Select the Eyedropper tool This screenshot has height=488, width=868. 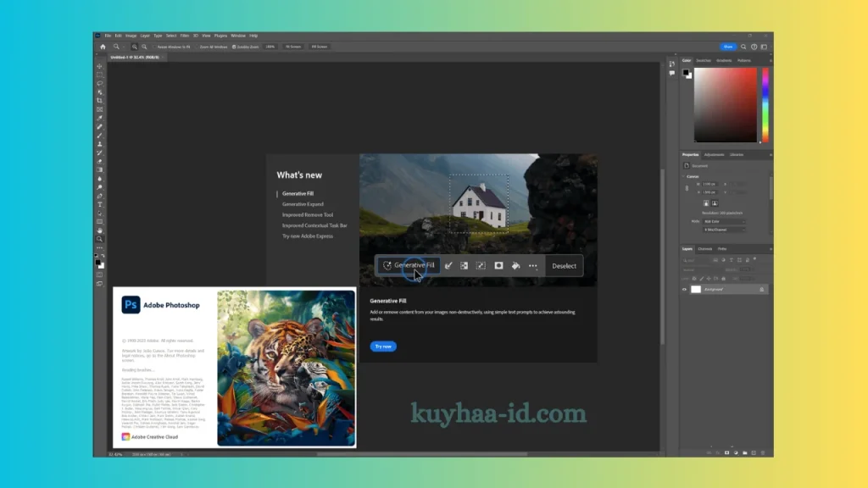click(x=100, y=118)
